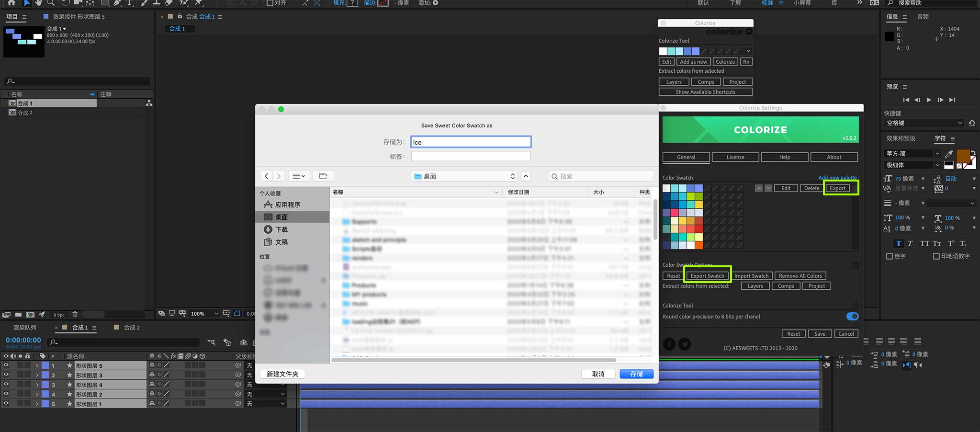Enable the 连字 ligatures checkbox
The image size is (980, 432).
(x=890, y=256)
